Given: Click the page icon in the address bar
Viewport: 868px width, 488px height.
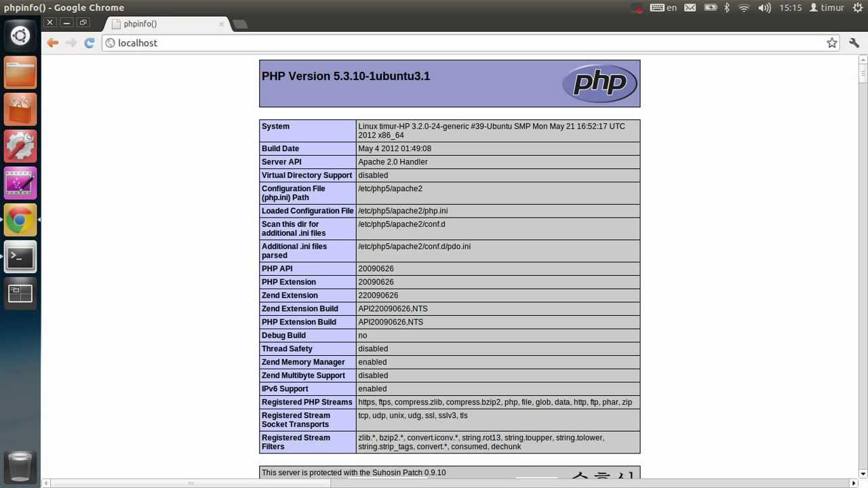Looking at the screenshot, I should 110,43.
